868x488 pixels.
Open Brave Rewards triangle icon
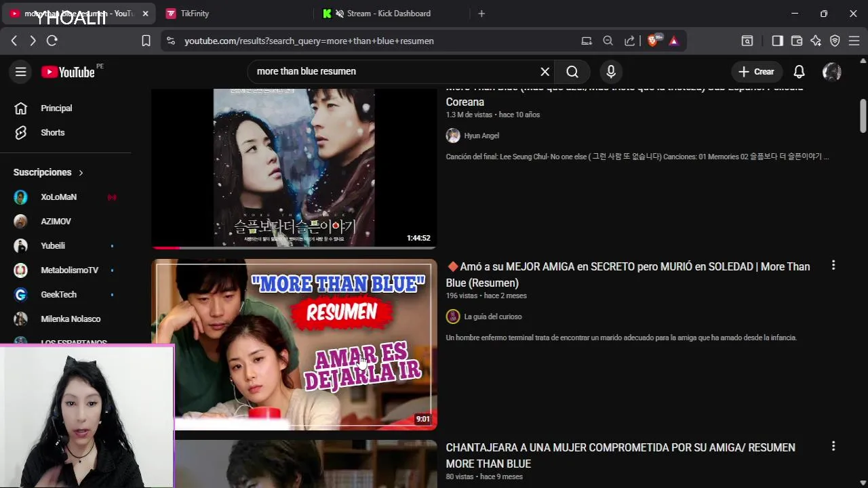click(x=673, y=41)
